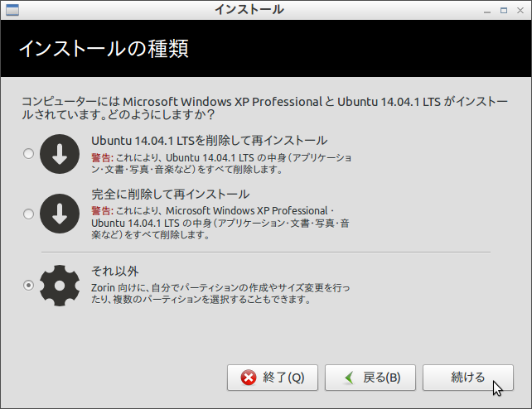Click the gear icon beside それ以外

pyautogui.click(x=60, y=286)
